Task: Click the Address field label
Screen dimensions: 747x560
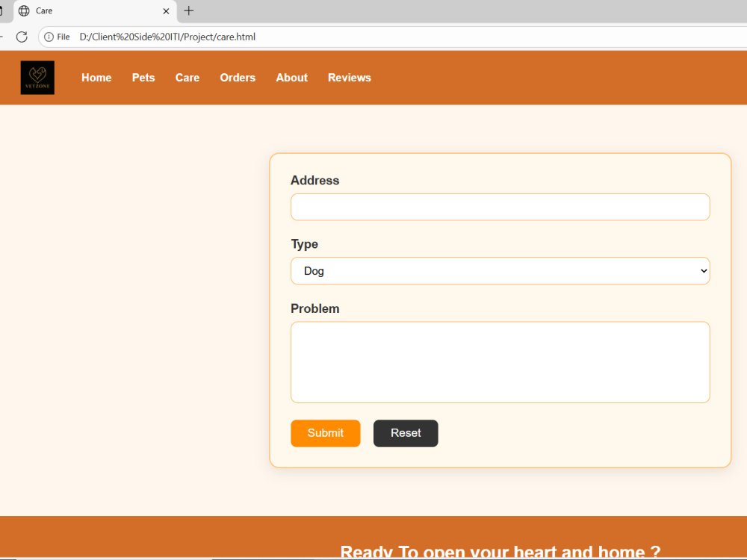Action: point(315,181)
